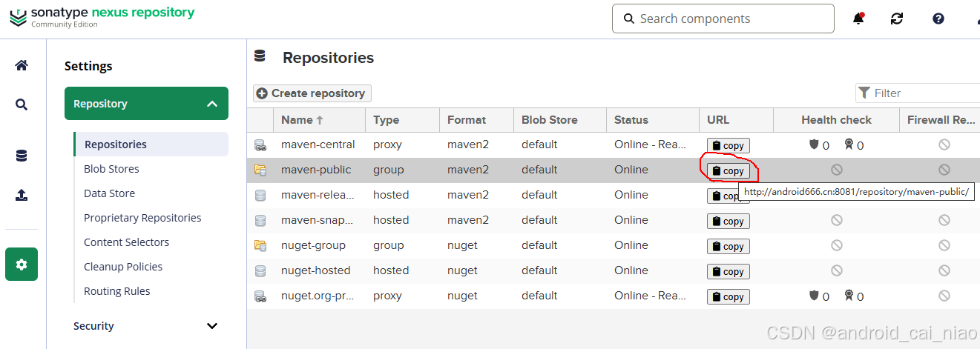Viewport: 980px width, 349px height.
Task: Open the nuget.org-proxy repository name
Action: click(x=318, y=296)
